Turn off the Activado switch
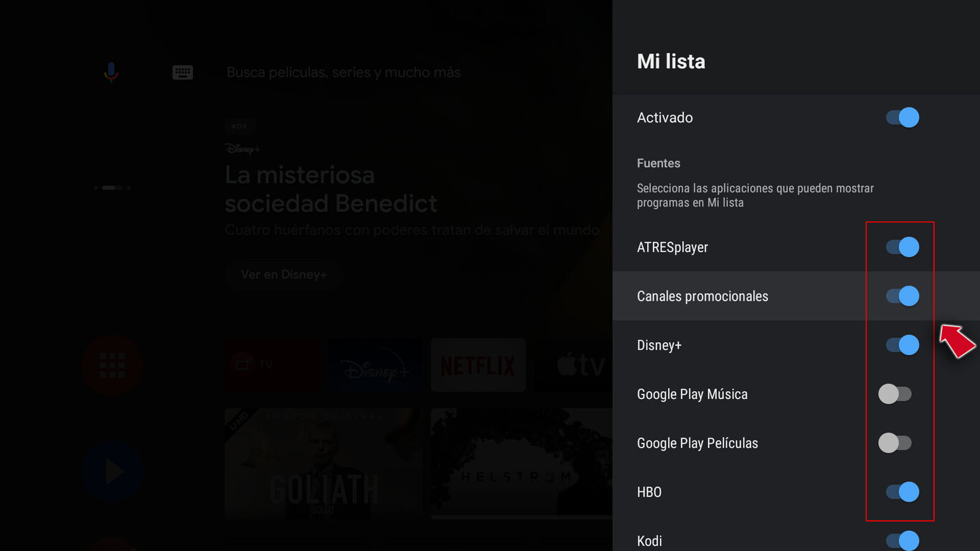This screenshot has width=980, height=551. 903,118
